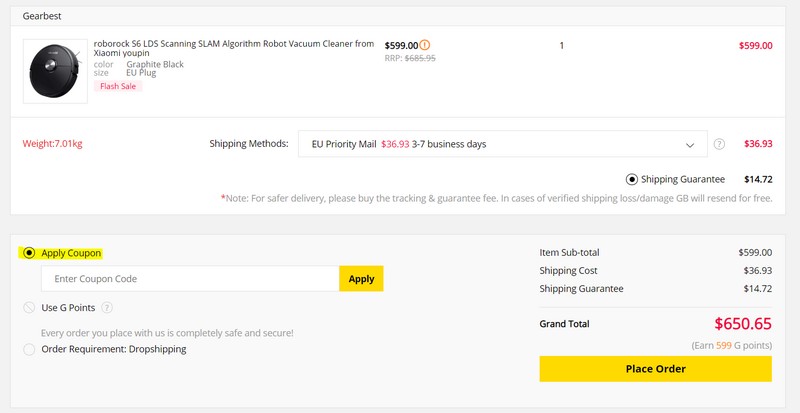Select the Apply Coupon radio option

pos(29,253)
